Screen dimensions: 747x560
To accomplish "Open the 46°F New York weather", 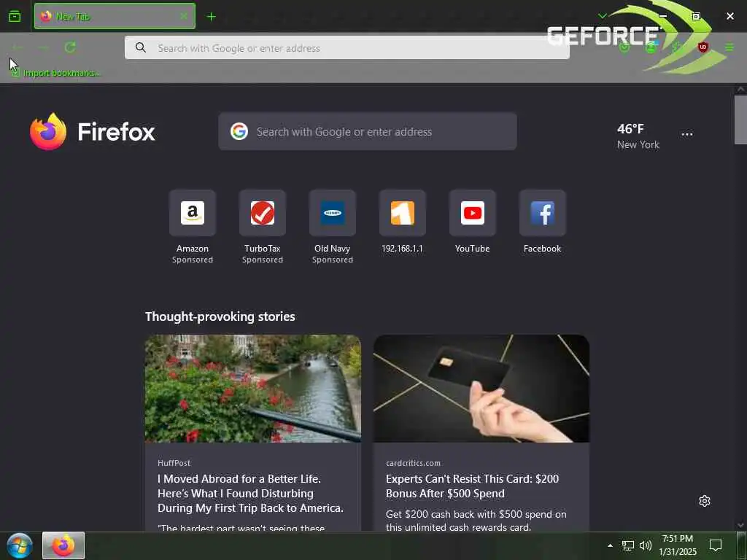I will pyautogui.click(x=638, y=136).
